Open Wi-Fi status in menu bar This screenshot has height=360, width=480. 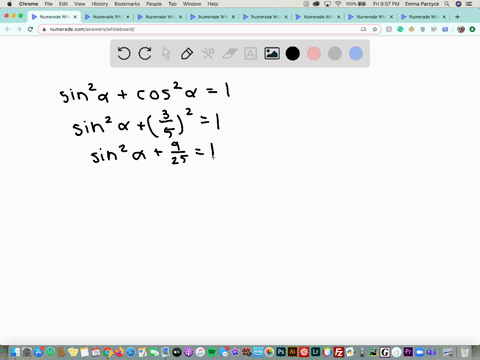(338, 4)
